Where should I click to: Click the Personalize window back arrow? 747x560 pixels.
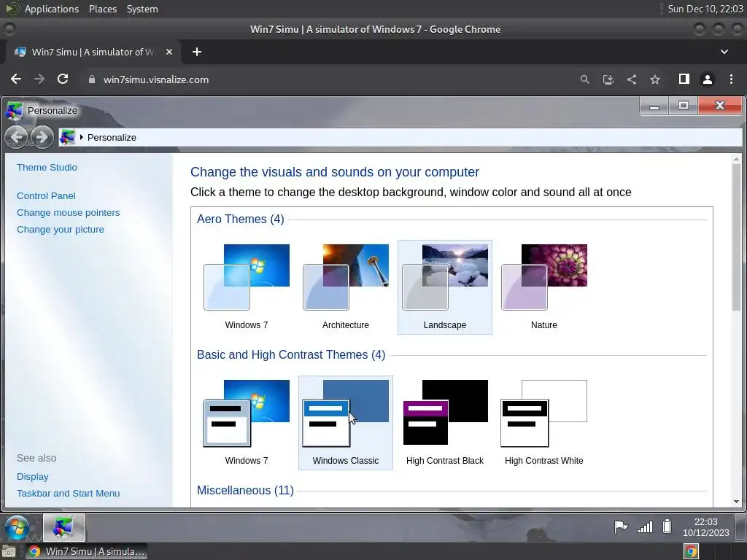(17, 138)
